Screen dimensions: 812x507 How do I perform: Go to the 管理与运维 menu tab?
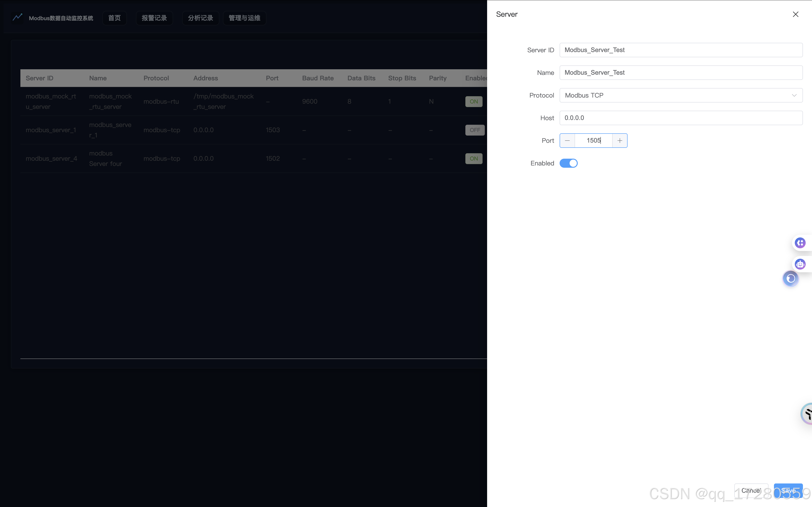pyautogui.click(x=244, y=18)
